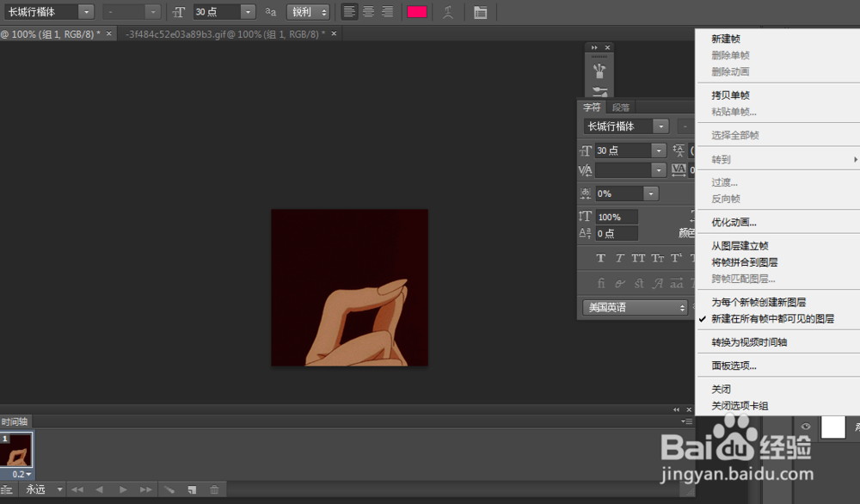Screen dimensions: 860x504
Task: Expand the collapsed icon dock arrows
Action: pos(593,47)
